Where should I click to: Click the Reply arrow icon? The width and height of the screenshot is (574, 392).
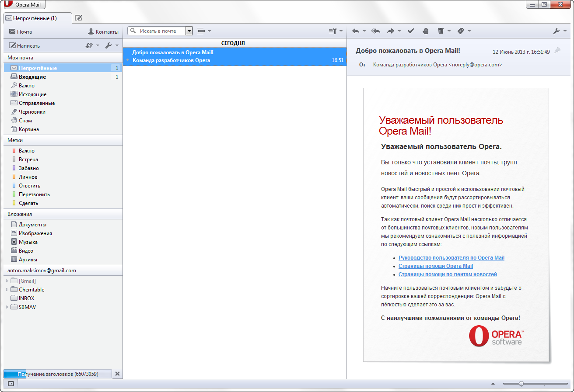356,31
